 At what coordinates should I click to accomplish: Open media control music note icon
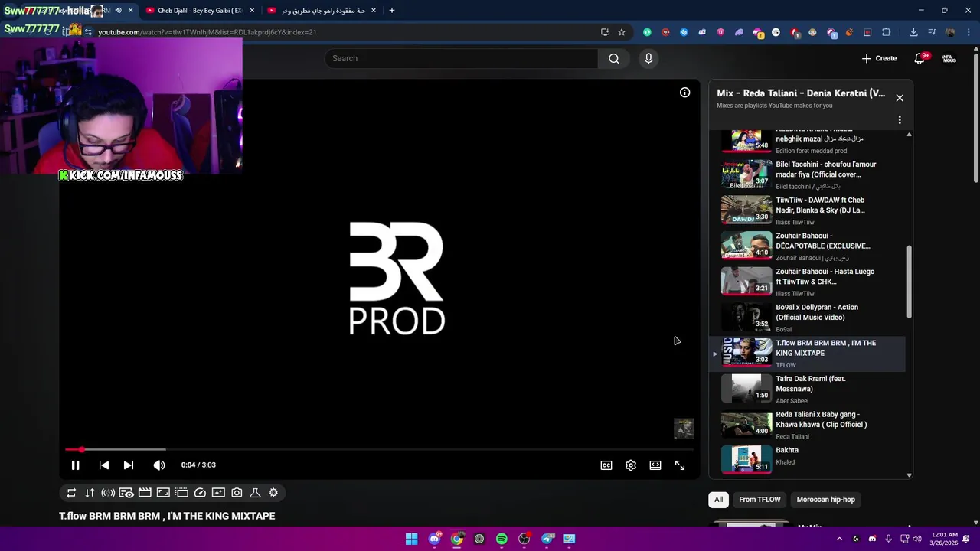tap(932, 32)
